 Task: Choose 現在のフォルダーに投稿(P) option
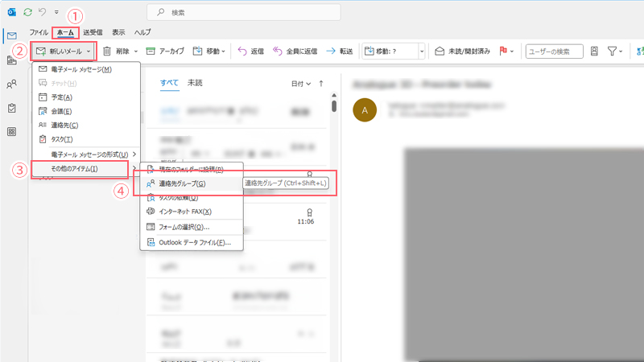point(192,169)
